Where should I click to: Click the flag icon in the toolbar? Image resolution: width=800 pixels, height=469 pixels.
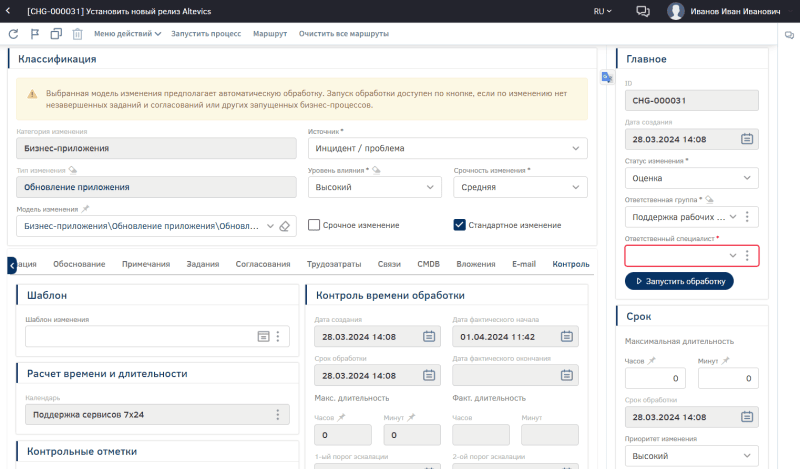34,34
